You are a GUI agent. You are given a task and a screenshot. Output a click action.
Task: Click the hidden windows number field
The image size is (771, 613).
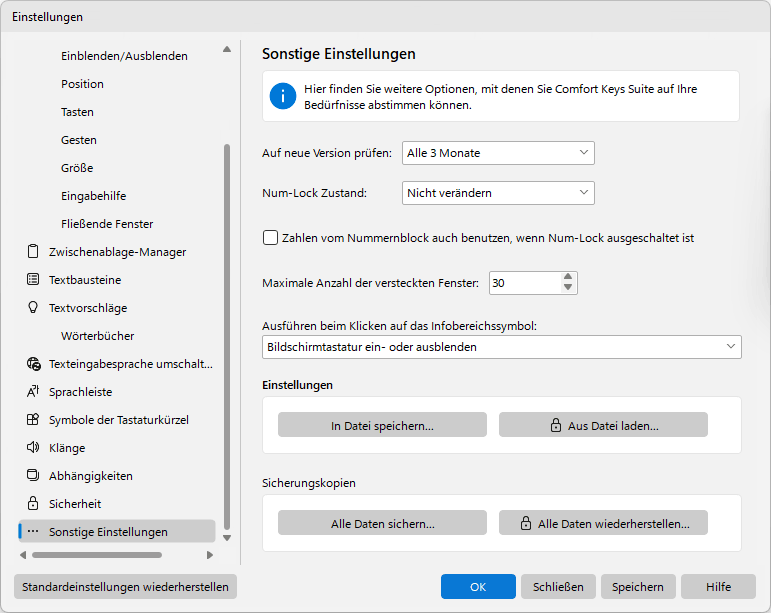click(525, 283)
